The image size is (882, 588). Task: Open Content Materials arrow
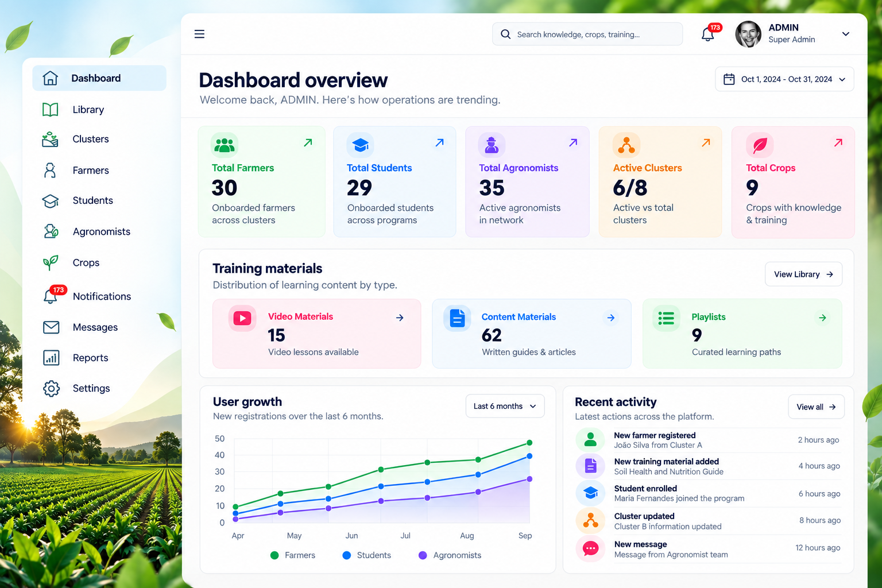[x=611, y=318]
